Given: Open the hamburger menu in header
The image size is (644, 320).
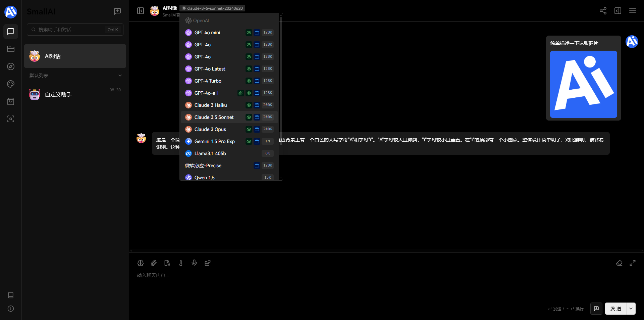Looking at the screenshot, I should pos(633,11).
